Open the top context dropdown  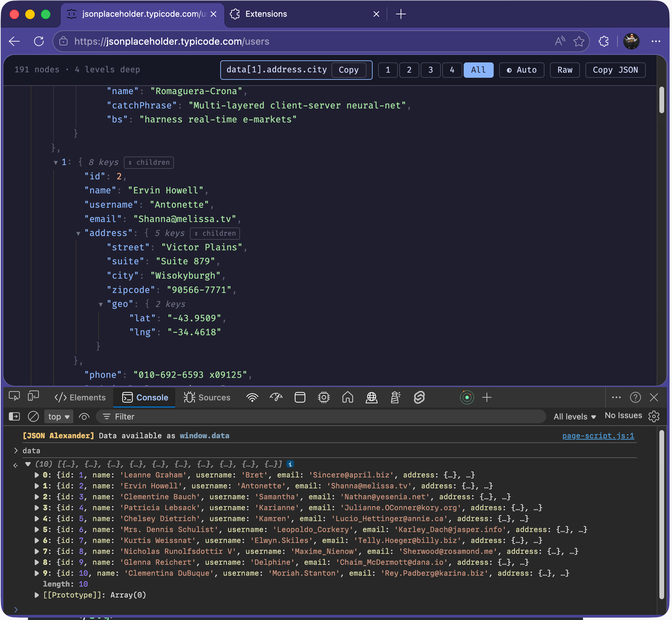[x=59, y=416]
